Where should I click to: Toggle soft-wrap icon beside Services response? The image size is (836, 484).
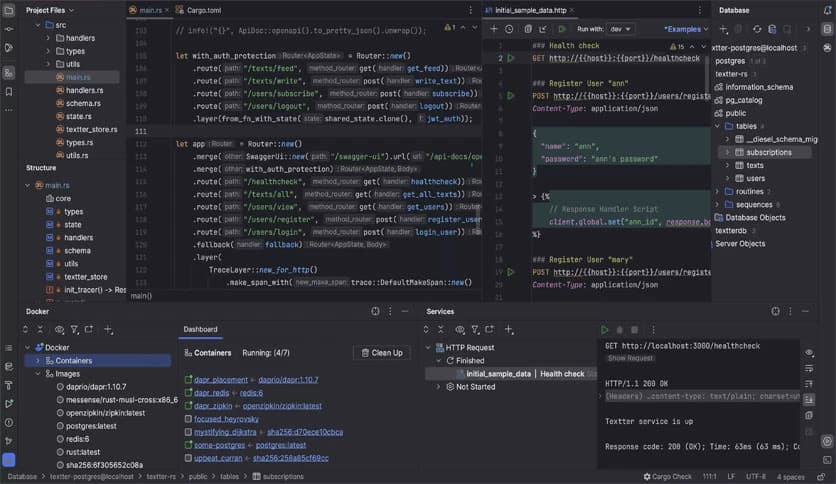(809, 368)
